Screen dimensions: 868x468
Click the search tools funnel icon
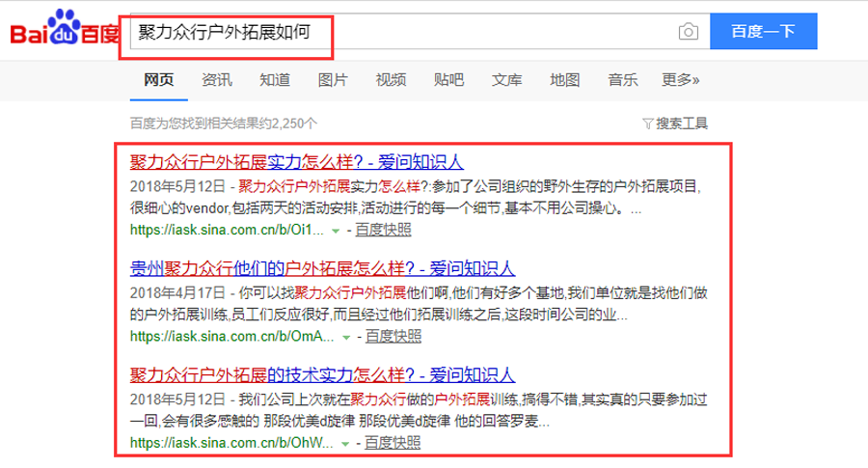647,124
